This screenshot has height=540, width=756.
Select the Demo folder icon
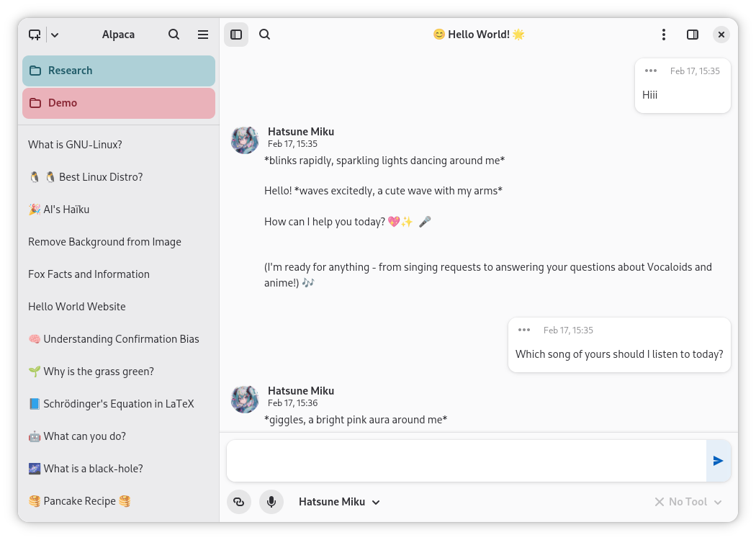[x=35, y=103]
